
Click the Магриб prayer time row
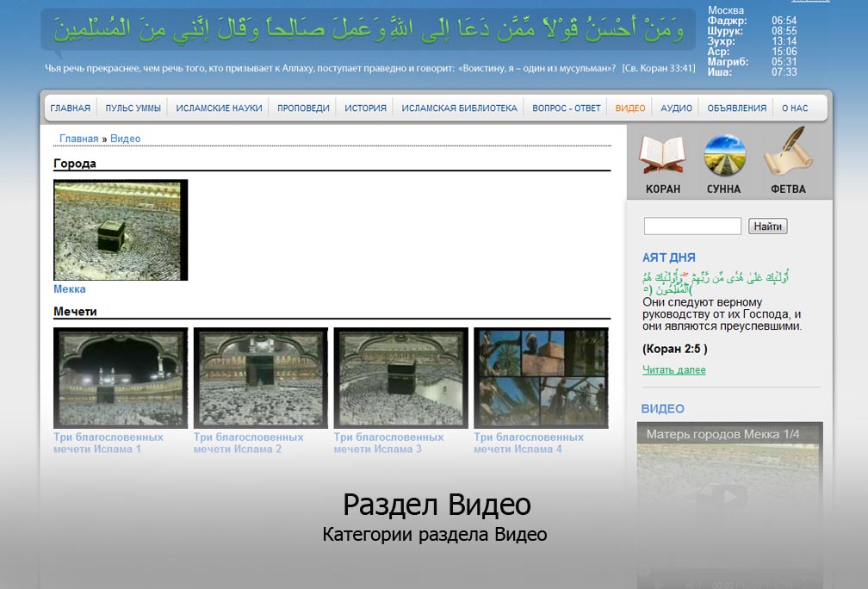[x=753, y=61]
